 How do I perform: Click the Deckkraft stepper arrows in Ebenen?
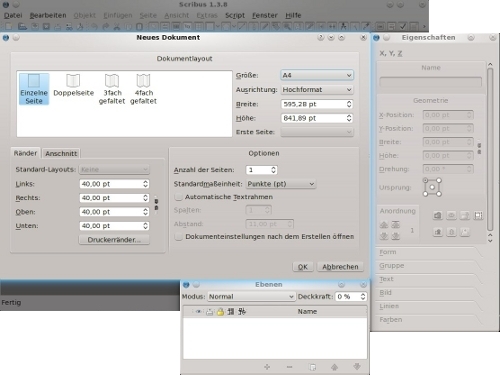(363, 296)
